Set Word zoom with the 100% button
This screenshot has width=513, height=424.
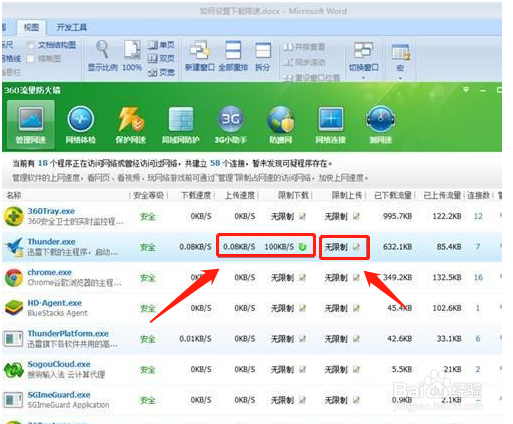point(132,55)
